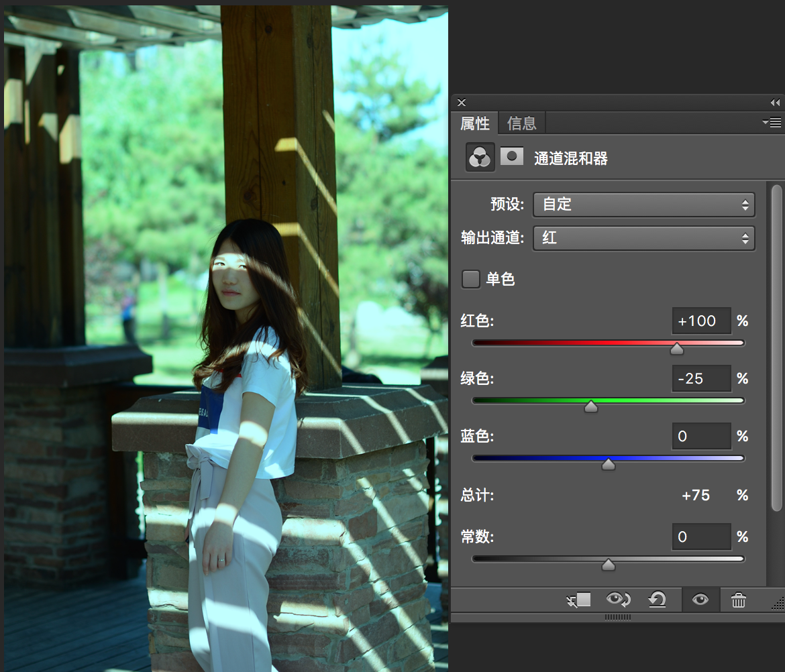Click the 绿色 value field showing -25
The image size is (785, 672).
701,378
